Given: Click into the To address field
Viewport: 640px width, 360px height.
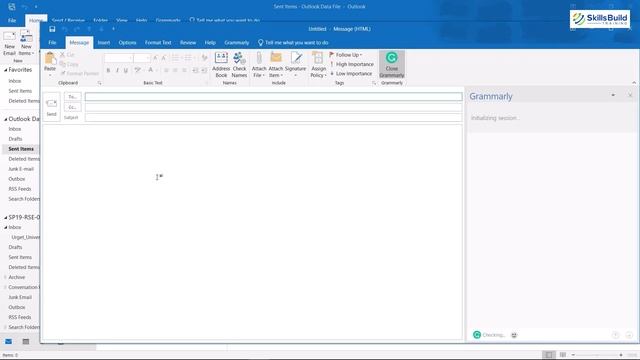Looking at the screenshot, I should [x=273, y=97].
